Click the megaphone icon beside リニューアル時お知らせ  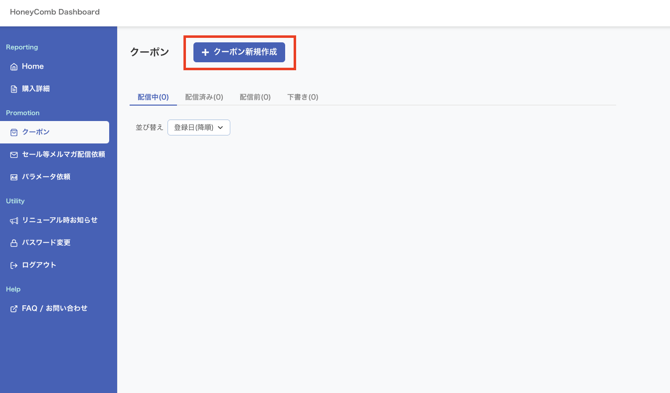[14, 220]
